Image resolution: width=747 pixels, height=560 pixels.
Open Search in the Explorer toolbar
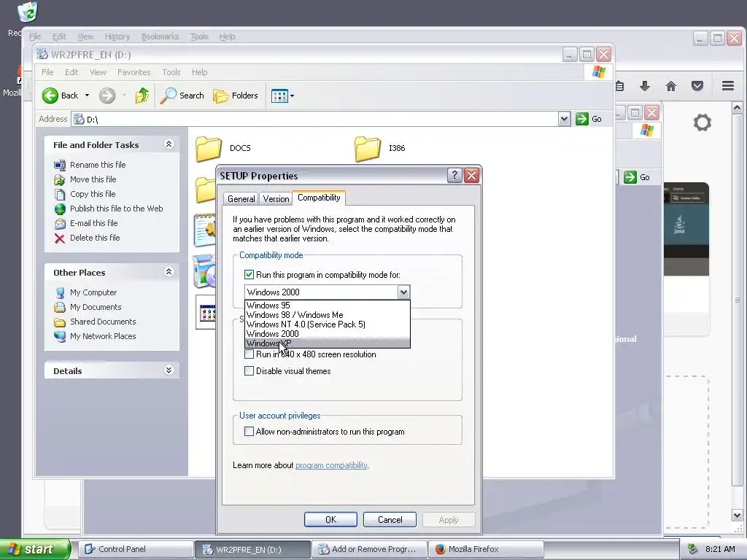click(x=182, y=96)
